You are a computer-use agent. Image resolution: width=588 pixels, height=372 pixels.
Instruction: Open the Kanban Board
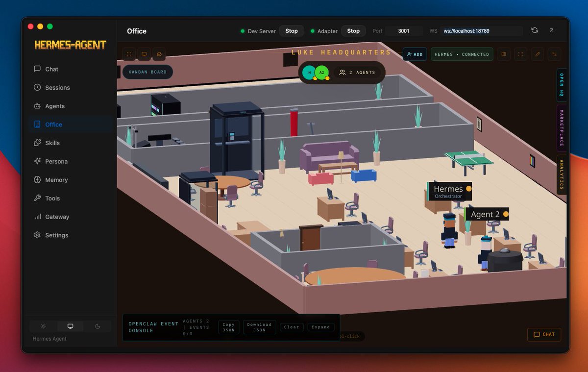point(147,72)
